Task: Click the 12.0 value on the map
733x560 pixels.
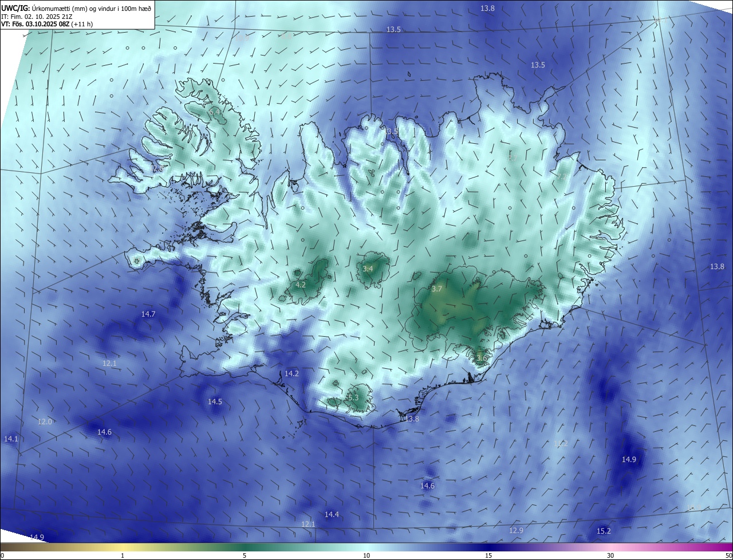Action: (x=45, y=421)
